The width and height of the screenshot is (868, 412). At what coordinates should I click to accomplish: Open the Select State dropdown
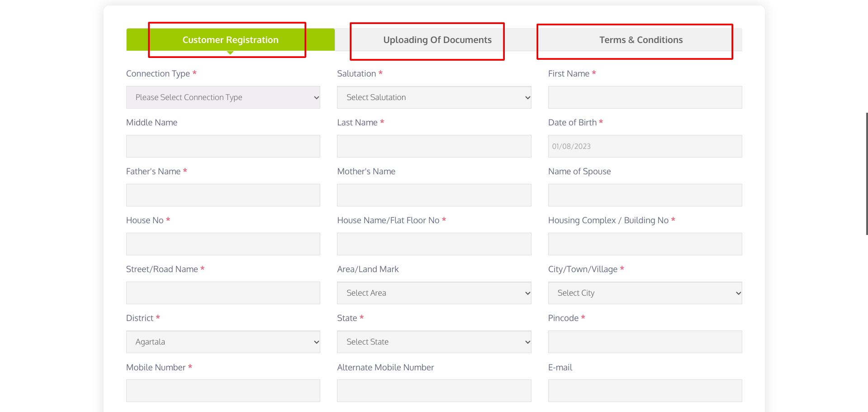coord(434,342)
